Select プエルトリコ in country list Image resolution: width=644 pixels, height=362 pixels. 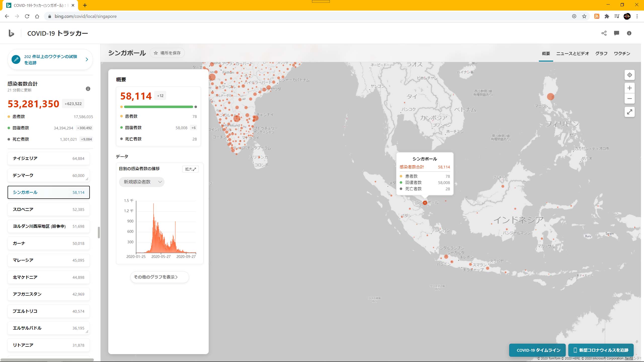(49, 311)
